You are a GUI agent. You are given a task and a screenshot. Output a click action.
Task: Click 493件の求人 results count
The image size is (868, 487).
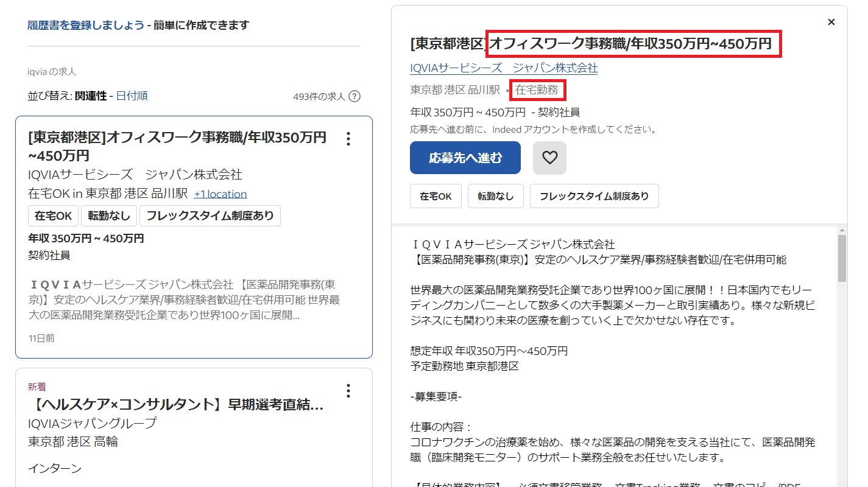point(319,96)
